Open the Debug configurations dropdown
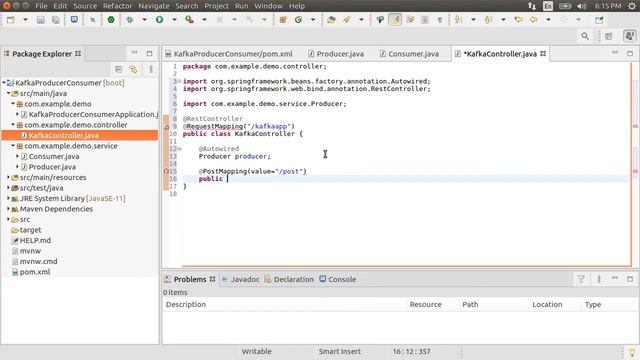 (144, 20)
